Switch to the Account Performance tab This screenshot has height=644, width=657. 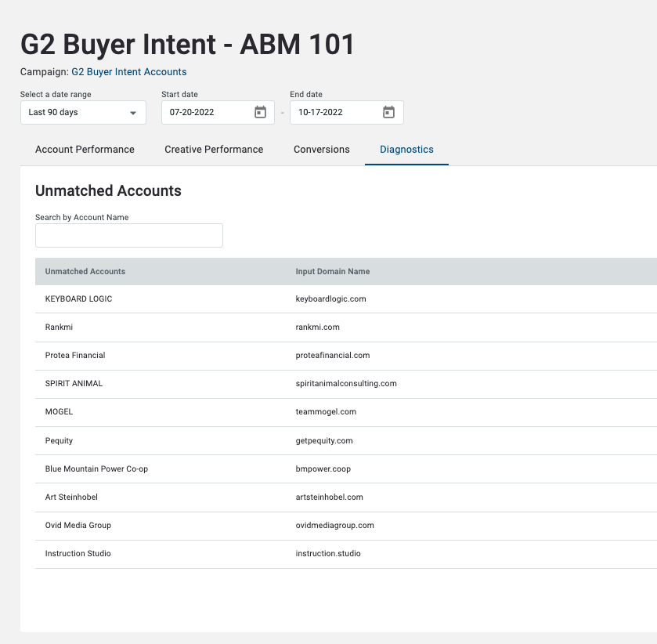point(85,150)
